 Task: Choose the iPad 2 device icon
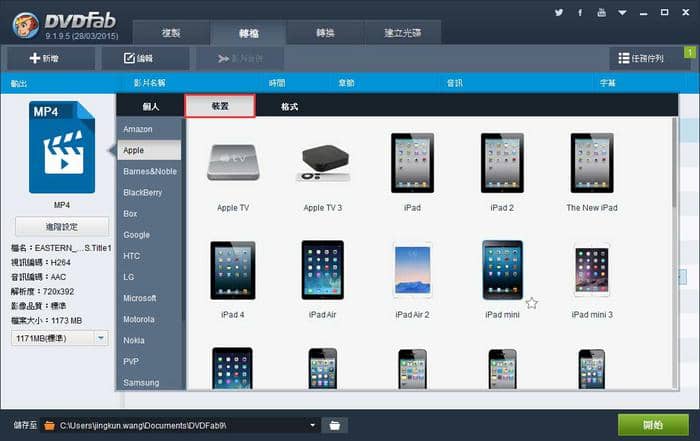(x=502, y=163)
